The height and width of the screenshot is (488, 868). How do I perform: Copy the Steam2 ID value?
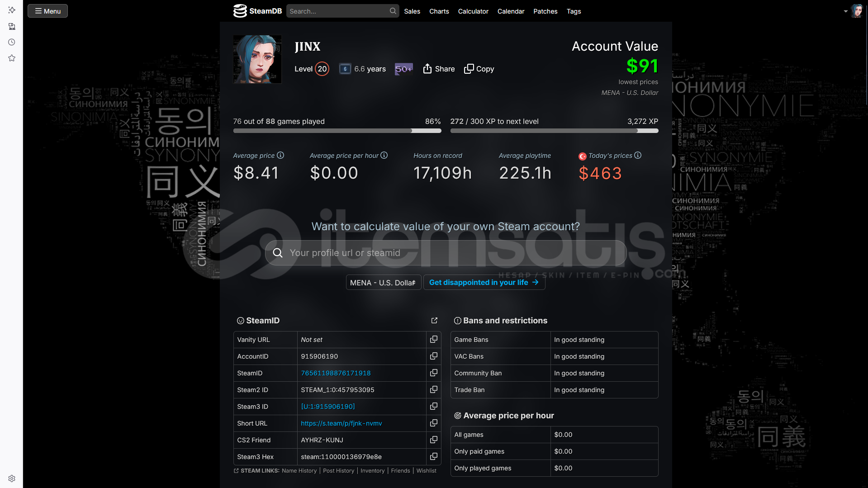433,389
